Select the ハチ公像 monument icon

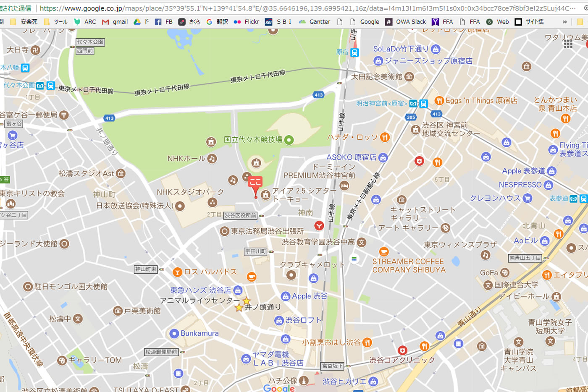304,380
